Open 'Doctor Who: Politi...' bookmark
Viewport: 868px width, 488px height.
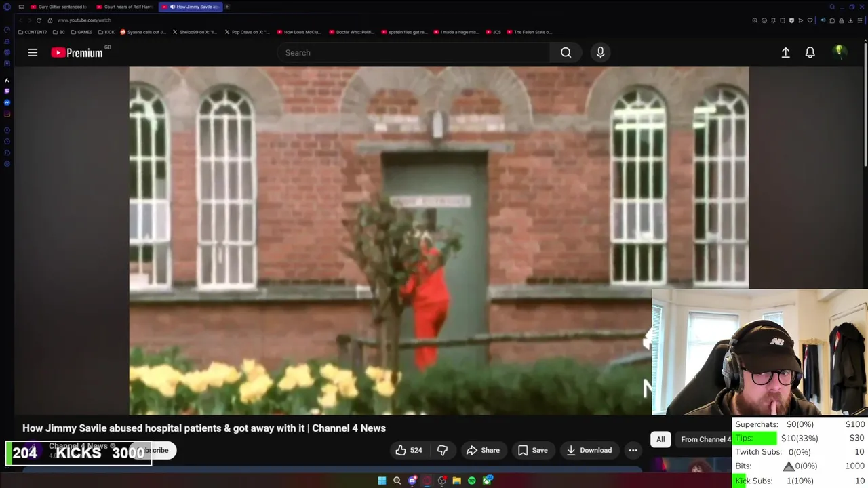pos(351,32)
